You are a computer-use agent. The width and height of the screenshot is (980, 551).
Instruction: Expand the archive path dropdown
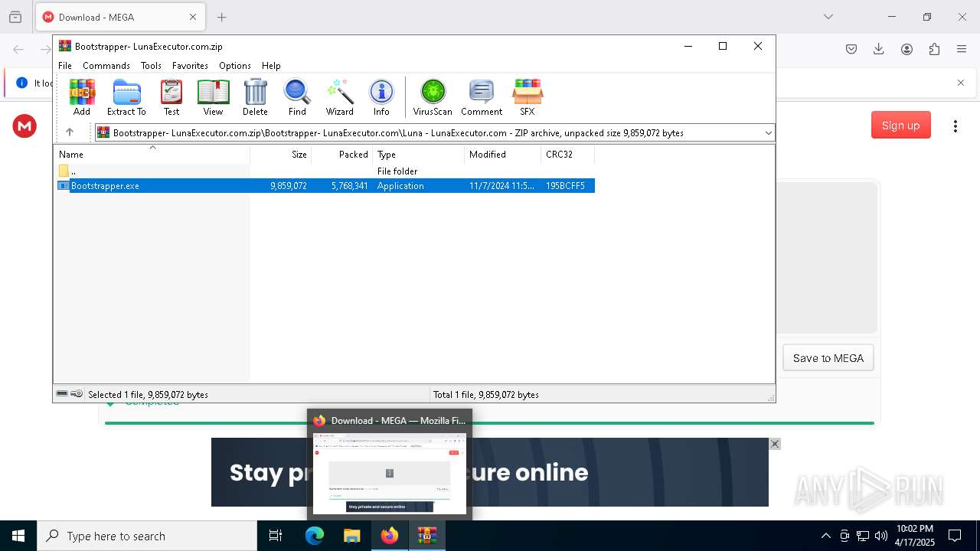[768, 133]
